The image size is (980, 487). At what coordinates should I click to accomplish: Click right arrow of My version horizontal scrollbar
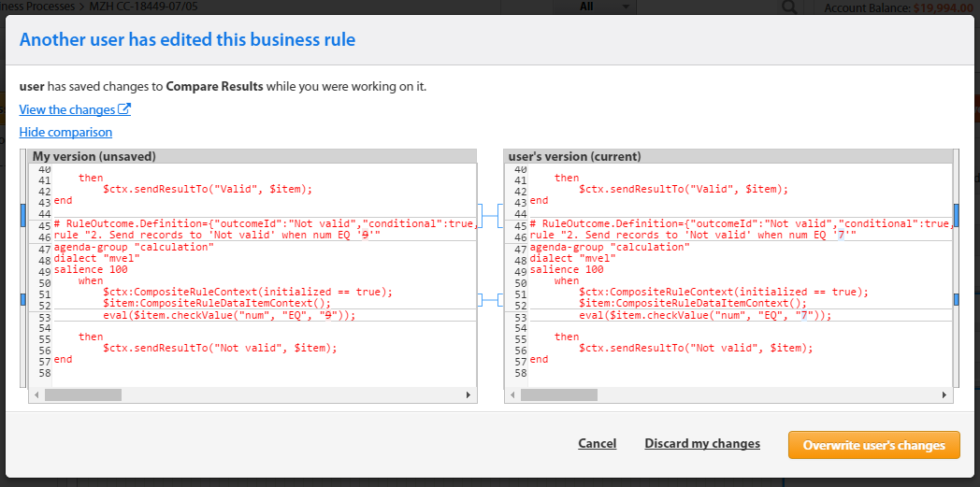click(x=468, y=395)
